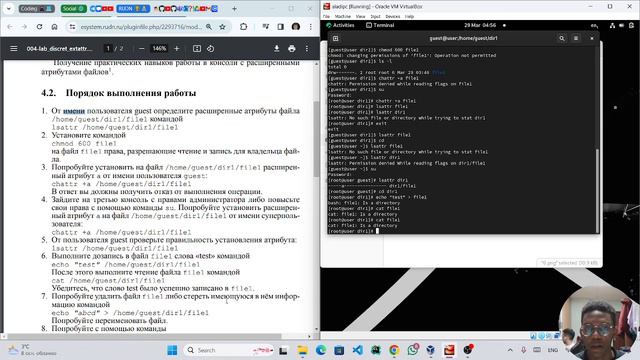Open GNOME network status icon

click(612, 25)
